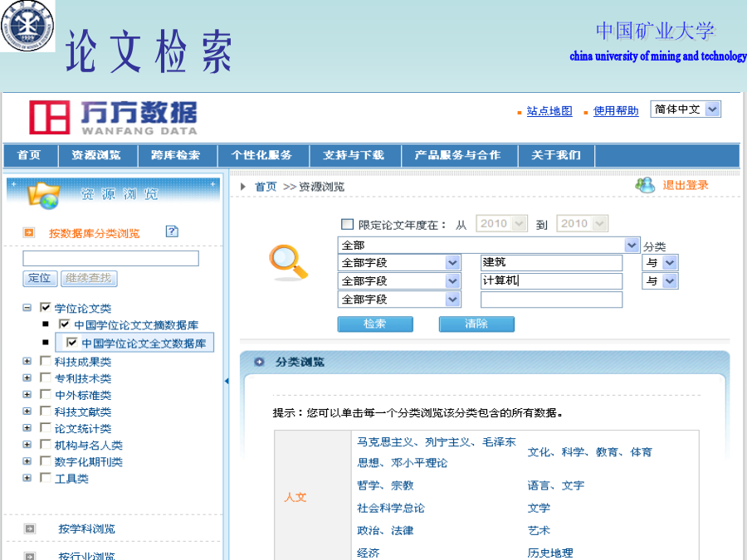Check the 中外标准类 checkbox

click(x=46, y=394)
